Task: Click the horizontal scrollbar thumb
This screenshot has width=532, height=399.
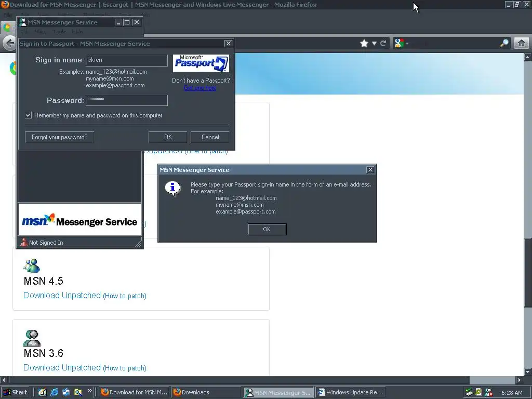Action: (239, 380)
